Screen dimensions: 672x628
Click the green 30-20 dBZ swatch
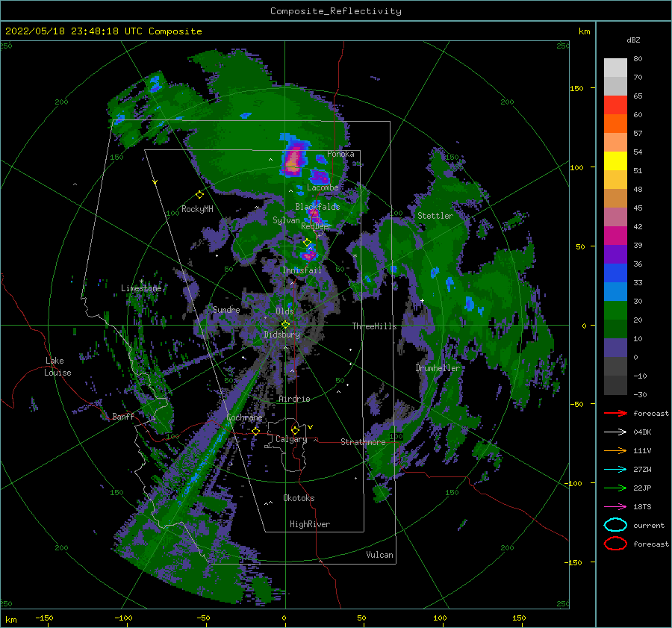[x=615, y=310]
